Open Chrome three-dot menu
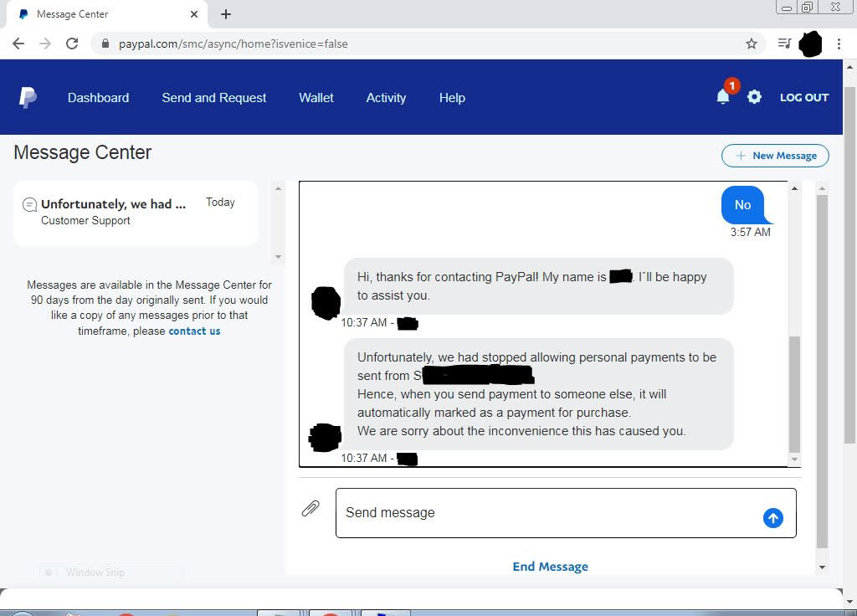 [x=839, y=44]
